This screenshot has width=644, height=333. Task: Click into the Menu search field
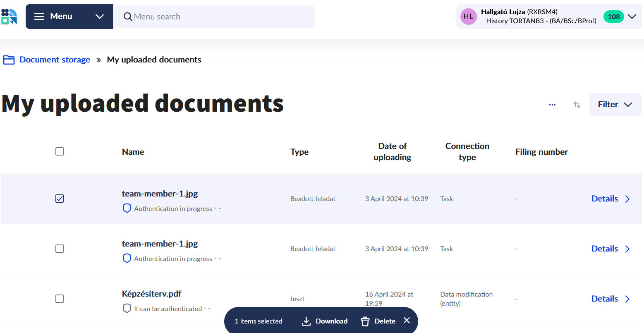point(219,17)
